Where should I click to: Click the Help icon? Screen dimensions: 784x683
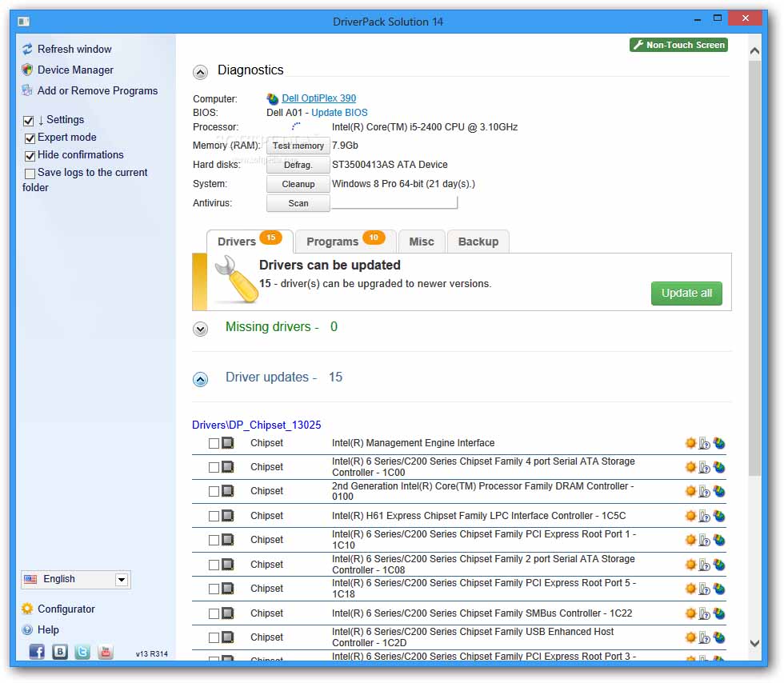coord(26,629)
